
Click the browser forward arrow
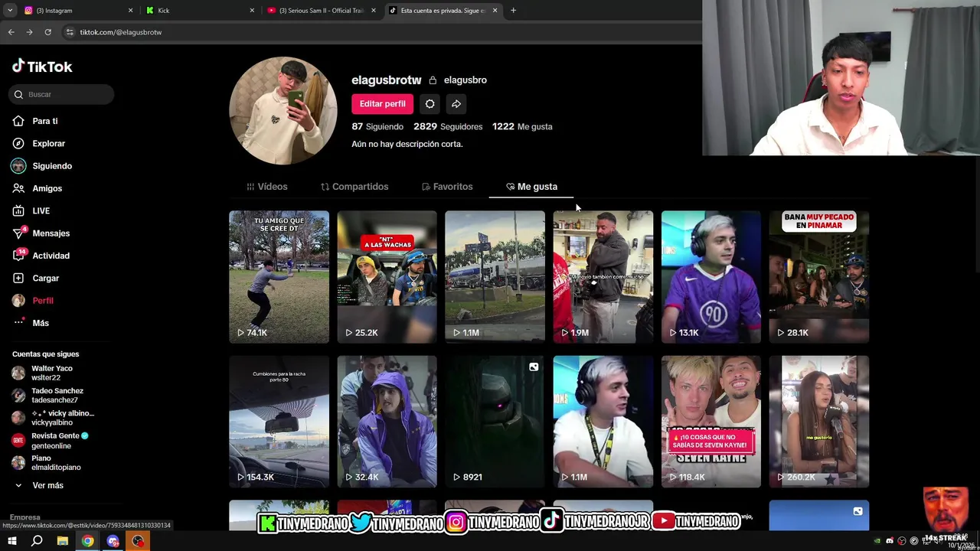[29, 32]
